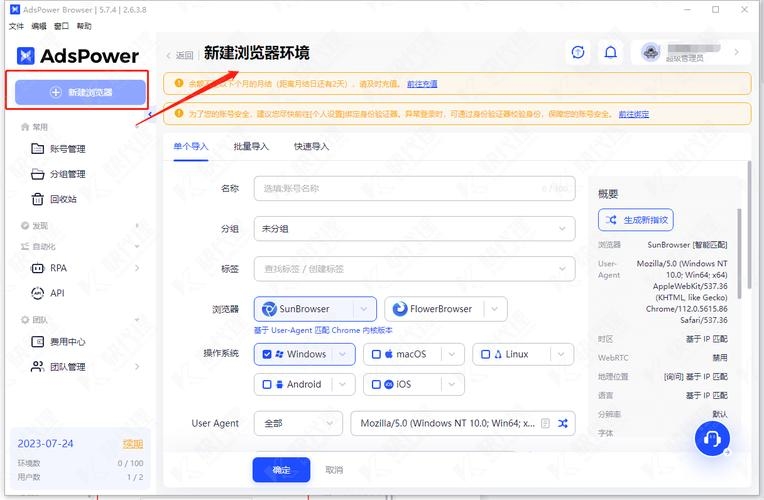Switch to 批量导入 tab
Screen dimensions: 764x500
coord(251,146)
